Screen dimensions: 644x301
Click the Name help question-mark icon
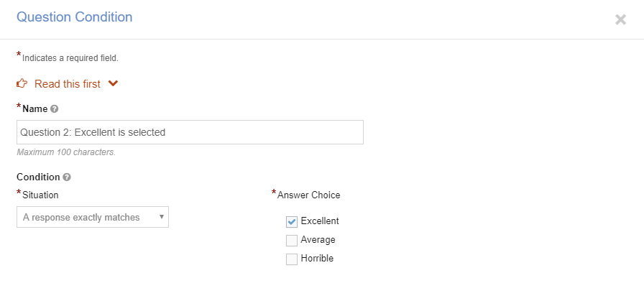[x=54, y=109]
